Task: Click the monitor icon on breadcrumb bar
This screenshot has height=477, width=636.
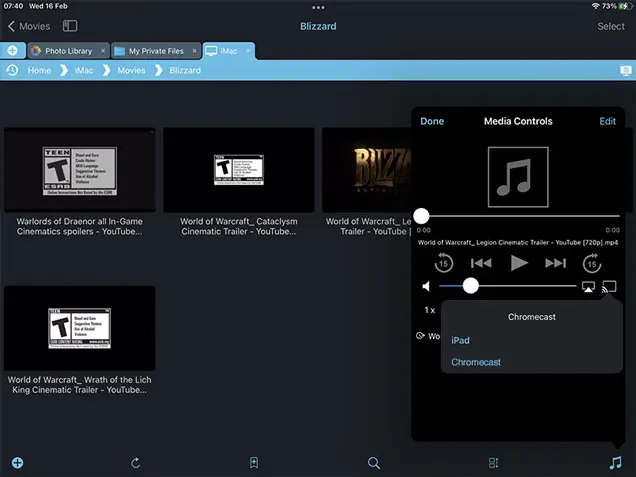Action: tap(625, 71)
